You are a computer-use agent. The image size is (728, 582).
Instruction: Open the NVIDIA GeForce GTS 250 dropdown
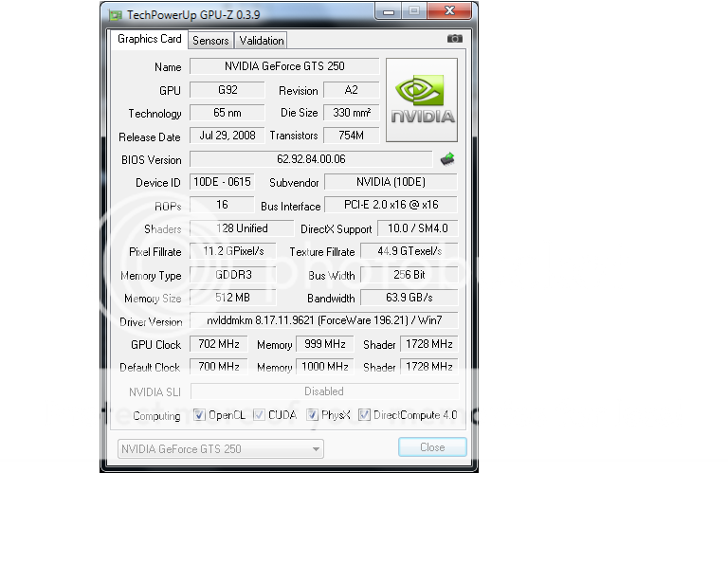221,448
